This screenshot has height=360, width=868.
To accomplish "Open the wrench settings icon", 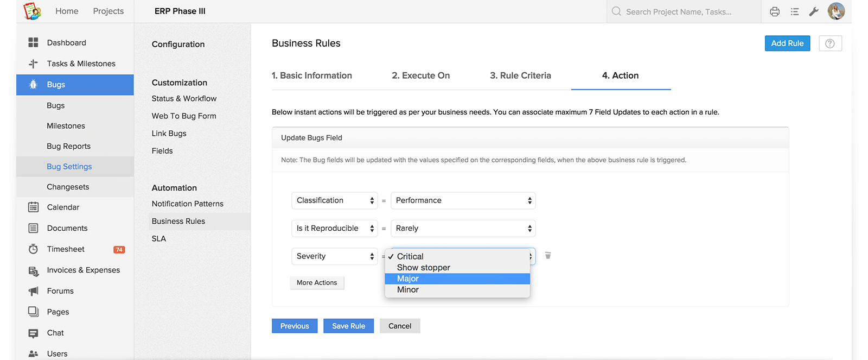I will point(813,11).
